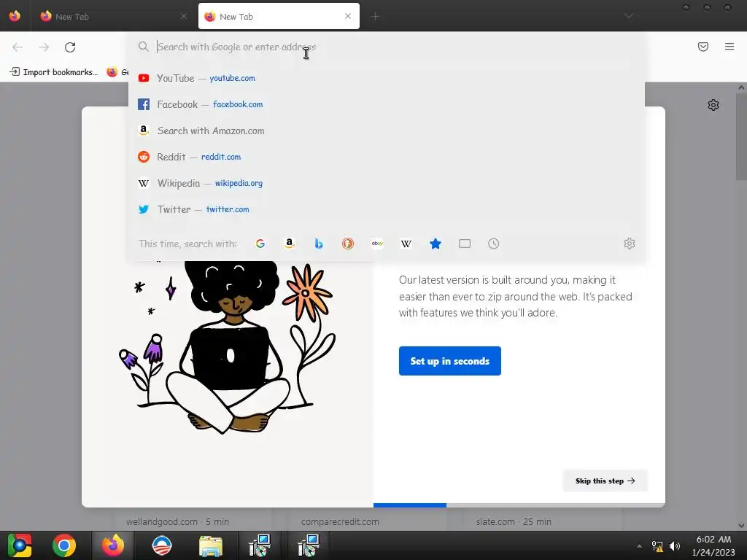The width and height of the screenshot is (747, 560).
Task: Search this time with Wikipedia icon
Action: [406, 244]
